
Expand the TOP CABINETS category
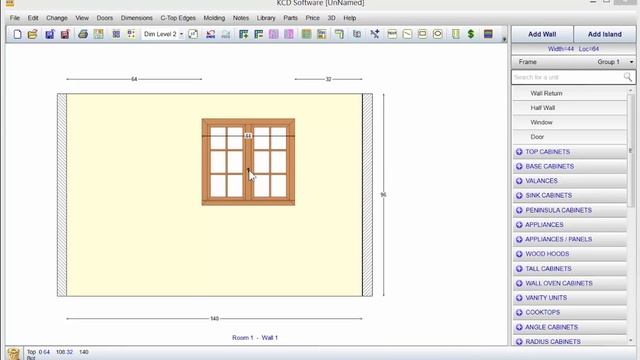click(x=570, y=152)
